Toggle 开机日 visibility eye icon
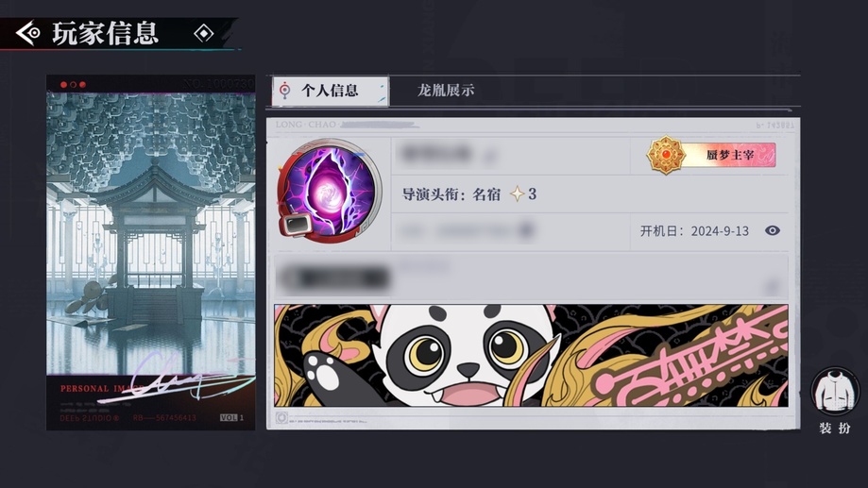 pyautogui.click(x=773, y=230)
